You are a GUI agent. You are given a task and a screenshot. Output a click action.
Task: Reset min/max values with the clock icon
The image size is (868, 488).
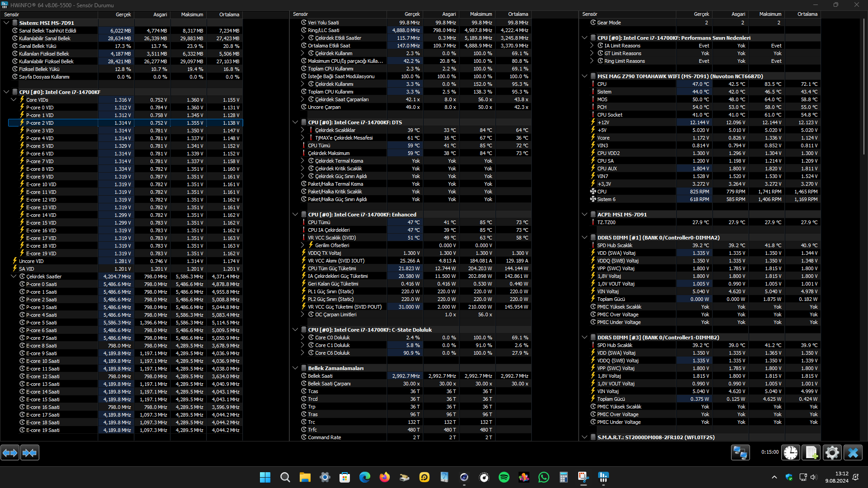point(791,452)
